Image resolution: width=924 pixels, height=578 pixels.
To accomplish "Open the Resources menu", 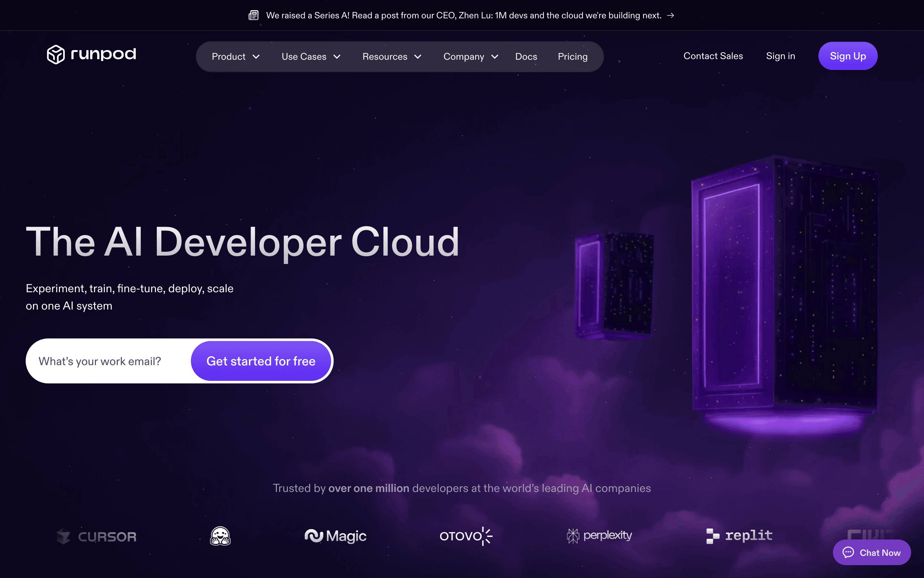I will 392,57.
